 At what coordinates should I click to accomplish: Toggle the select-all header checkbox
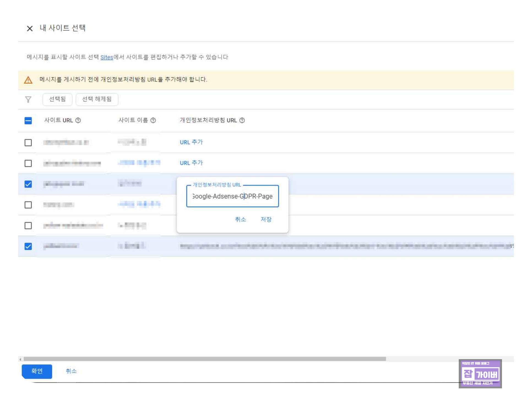coord(28,121)
